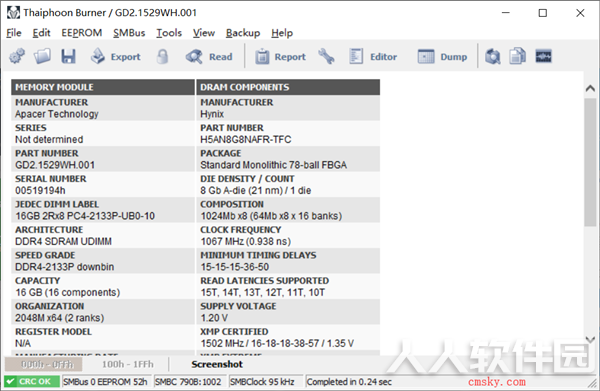Open file using folder toolbar icon

pos(42,57)
